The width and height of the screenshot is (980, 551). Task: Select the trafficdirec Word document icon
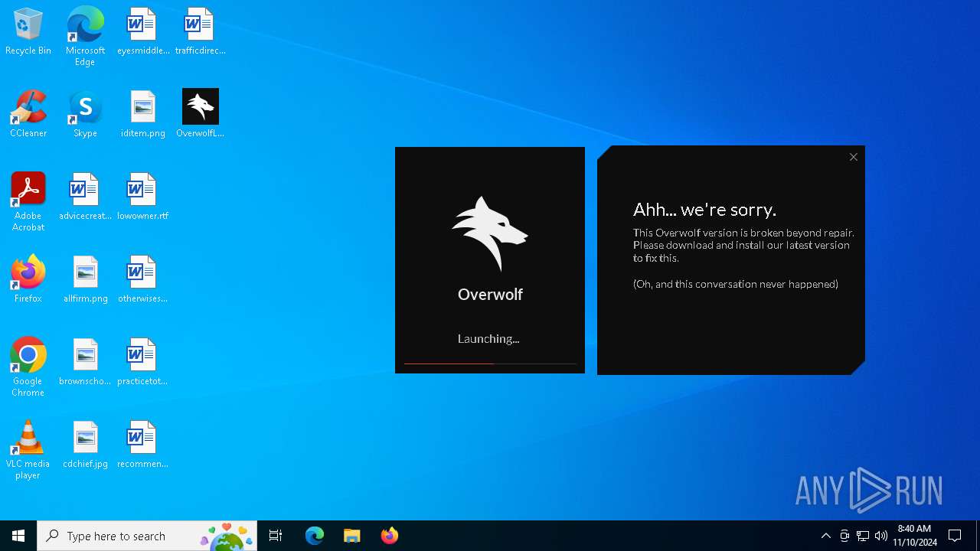click(200, 32)
